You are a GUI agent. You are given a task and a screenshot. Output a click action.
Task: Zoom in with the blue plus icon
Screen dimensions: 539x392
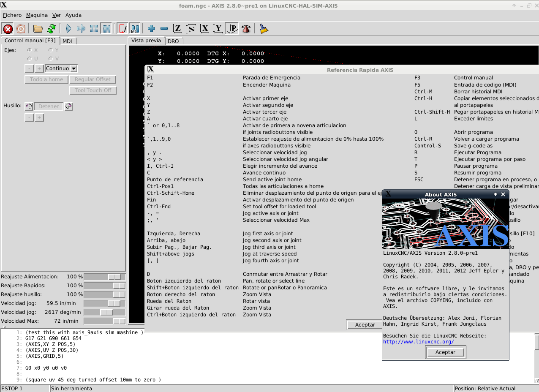point(152,29)
